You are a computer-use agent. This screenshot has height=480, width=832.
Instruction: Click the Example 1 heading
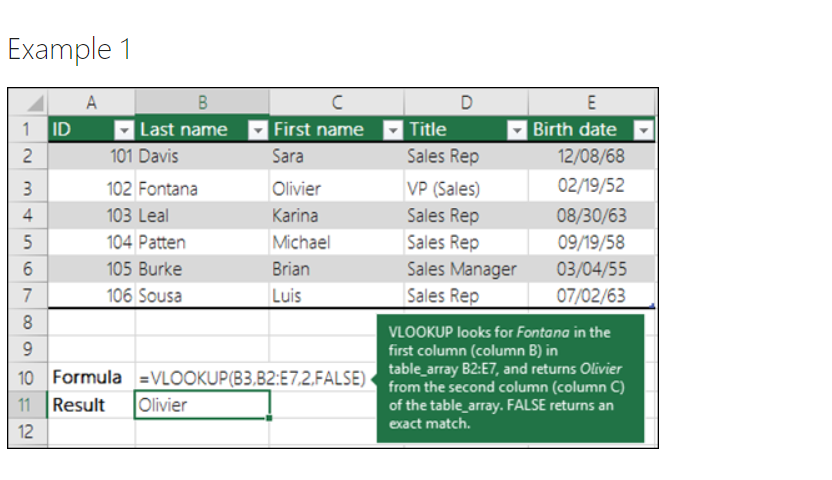click(69, 49)
